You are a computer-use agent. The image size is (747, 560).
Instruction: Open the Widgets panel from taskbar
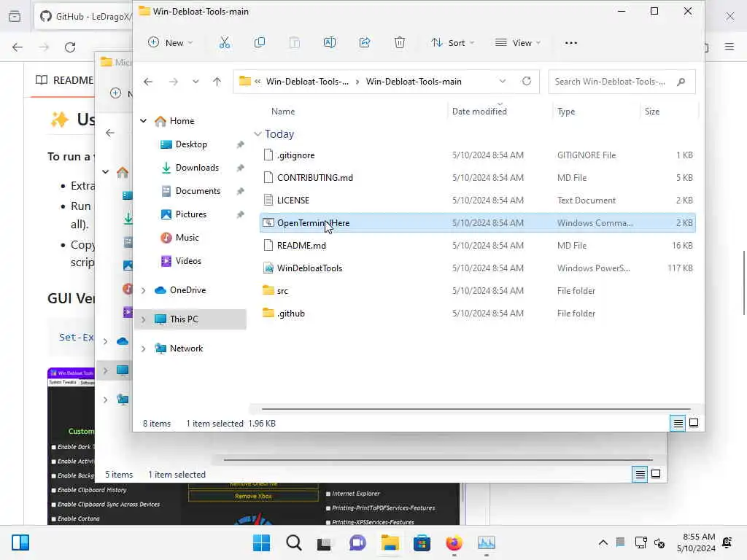click(x=20, y=542)
